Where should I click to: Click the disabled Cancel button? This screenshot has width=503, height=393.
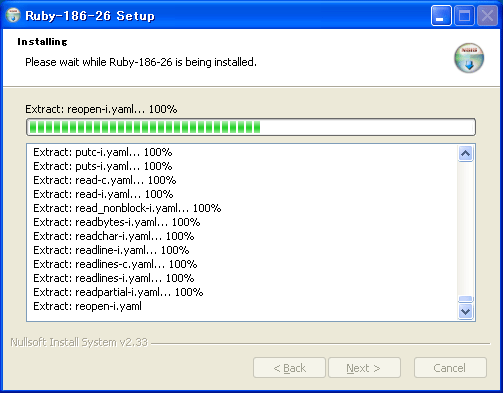(450, 368)
